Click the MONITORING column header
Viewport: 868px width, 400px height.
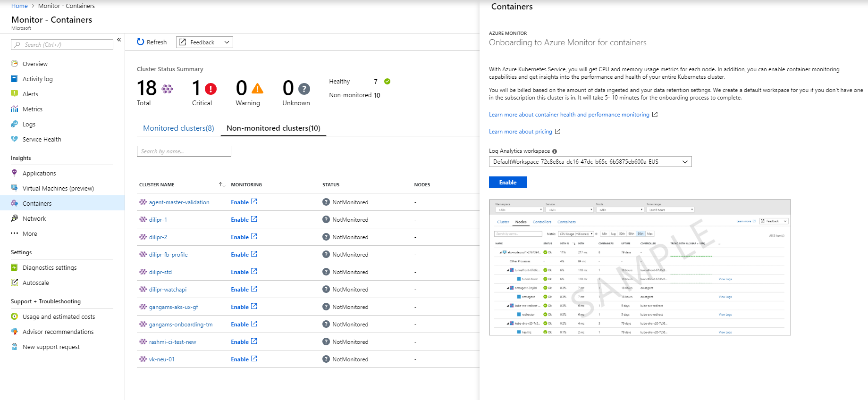(246, 185)
